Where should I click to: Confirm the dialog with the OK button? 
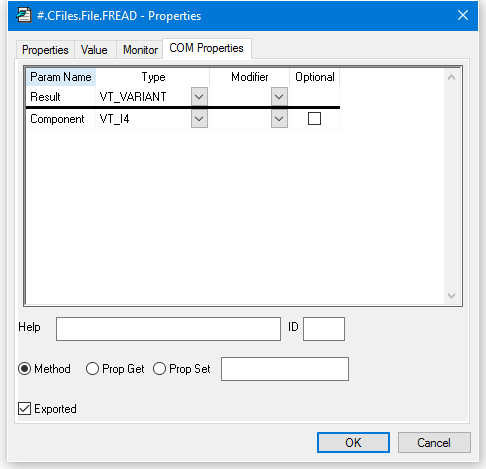point(353,443)
